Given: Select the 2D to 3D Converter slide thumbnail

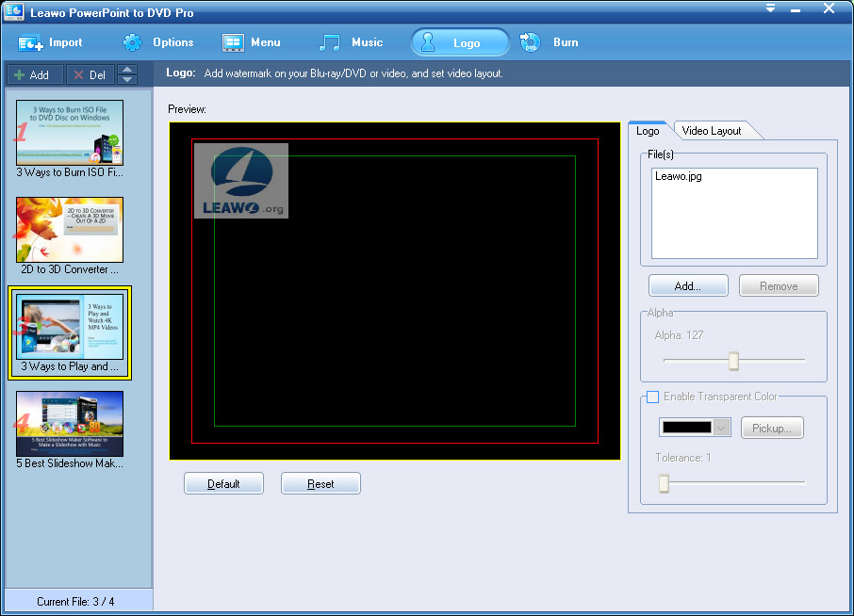Looking at the screenshot, I should tap(70, 229).
